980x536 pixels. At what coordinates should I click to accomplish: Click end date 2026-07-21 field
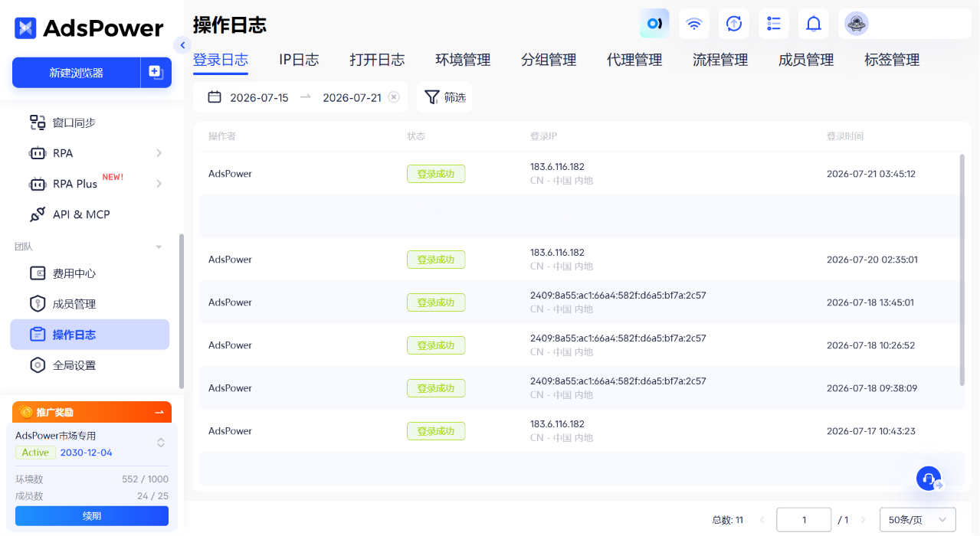pyautogui.click(x=352, y=97)
